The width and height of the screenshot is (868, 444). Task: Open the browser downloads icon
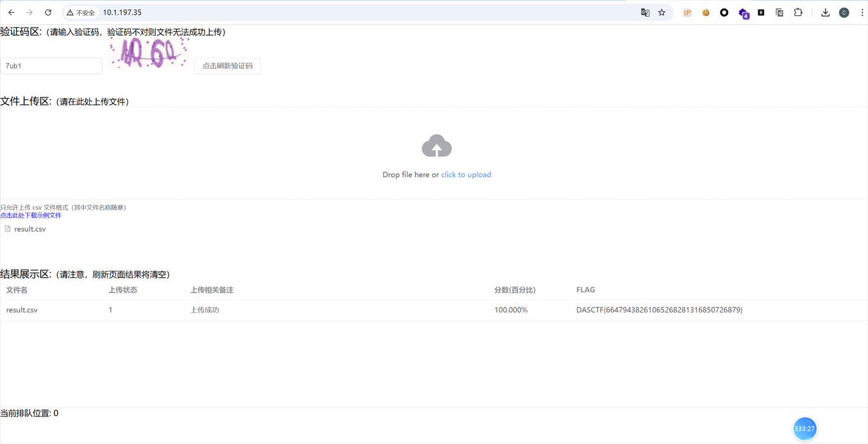(x=825, y=13)
